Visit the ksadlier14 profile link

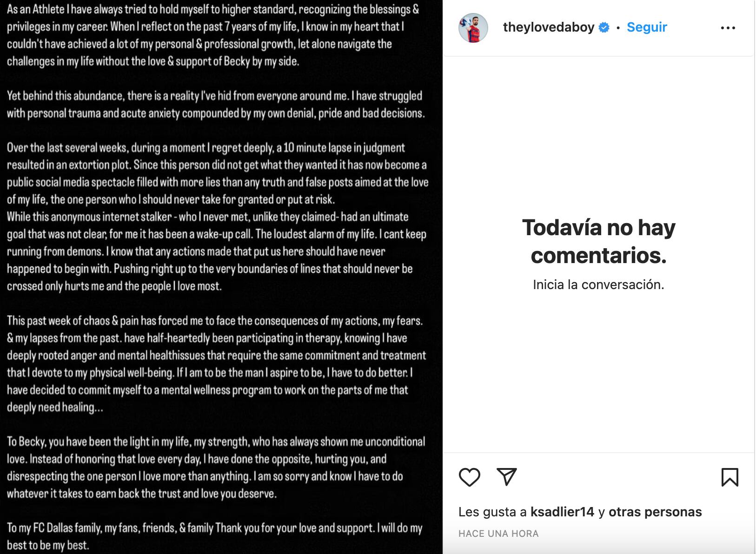(562, 512)
